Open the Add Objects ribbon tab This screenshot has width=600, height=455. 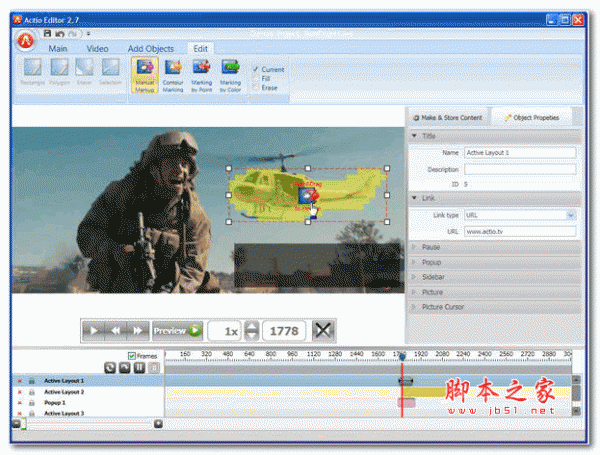pyautogui.click(x=150, y=49)
